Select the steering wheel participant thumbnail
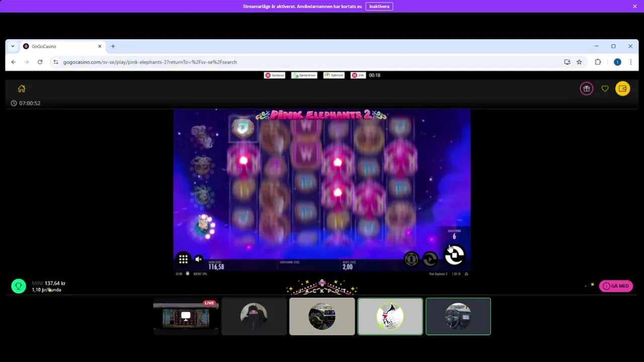 (322, 316)
